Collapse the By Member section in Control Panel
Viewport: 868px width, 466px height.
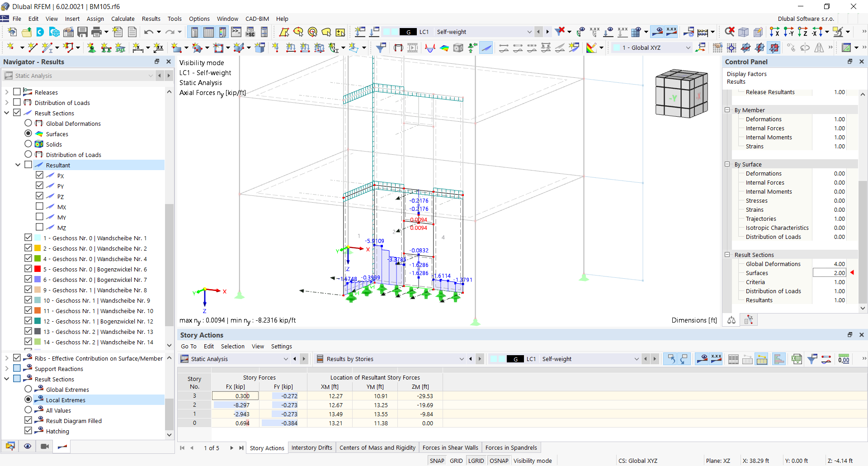(727, 110)
